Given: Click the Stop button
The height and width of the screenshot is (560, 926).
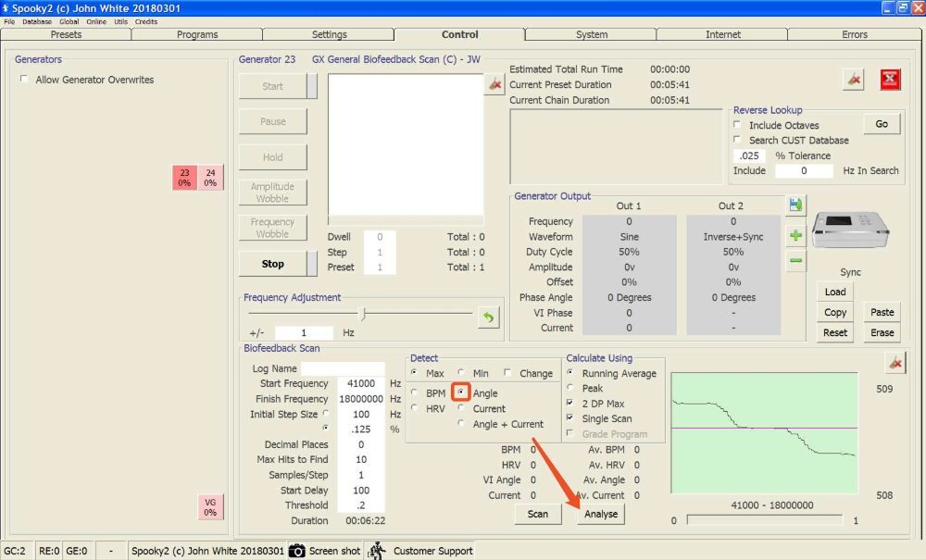Looking at the screenshot, I should 272,264.
